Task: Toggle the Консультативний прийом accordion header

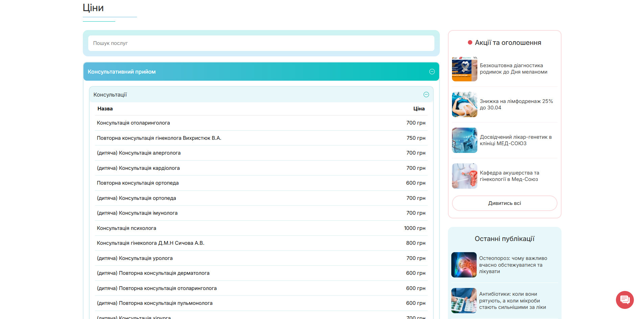Action: point(261,72)
